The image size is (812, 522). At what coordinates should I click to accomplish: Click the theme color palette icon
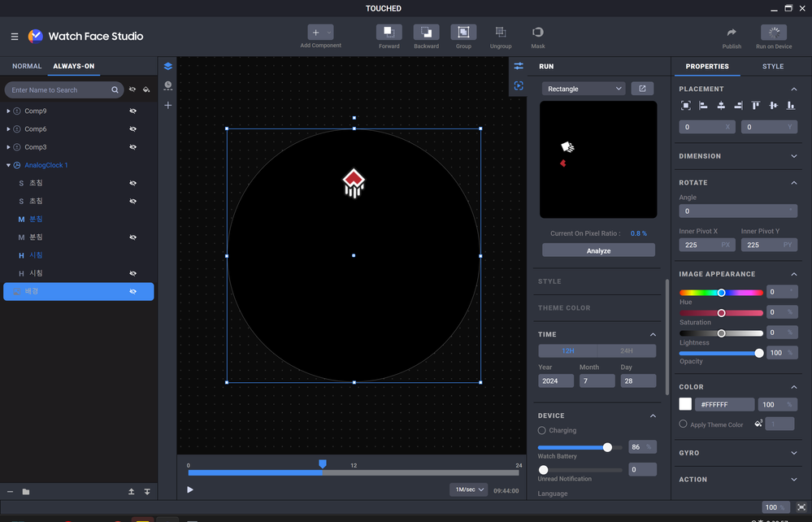pyautogui.click(x=758, y=424)
